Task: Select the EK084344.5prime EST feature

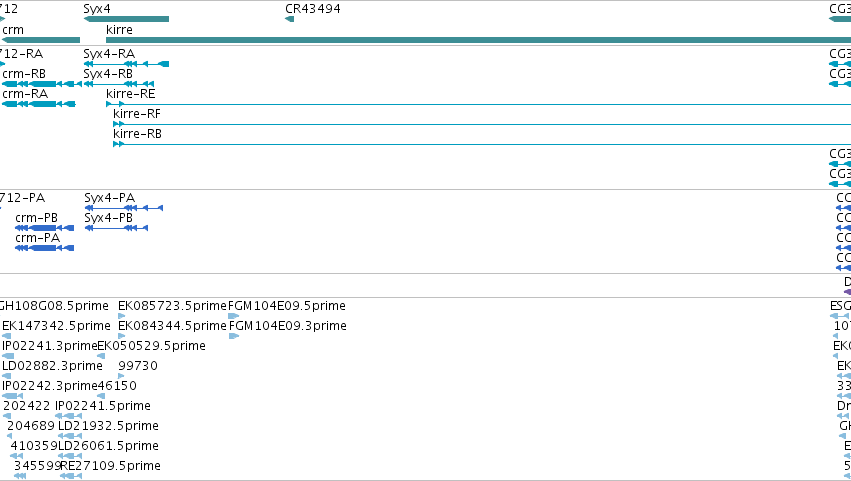Action: pyautogui.click(x=121, y=336)
